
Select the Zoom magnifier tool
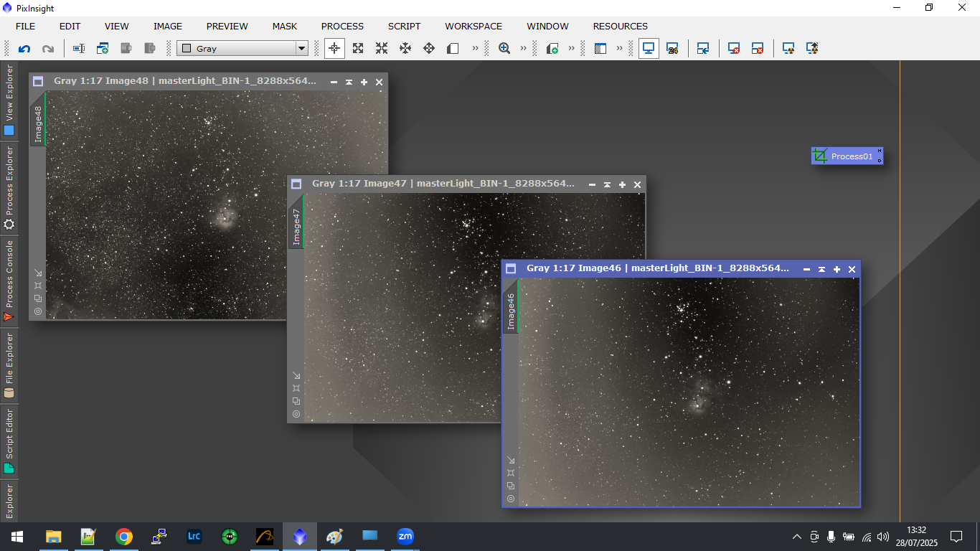click(x=504, y=48)
